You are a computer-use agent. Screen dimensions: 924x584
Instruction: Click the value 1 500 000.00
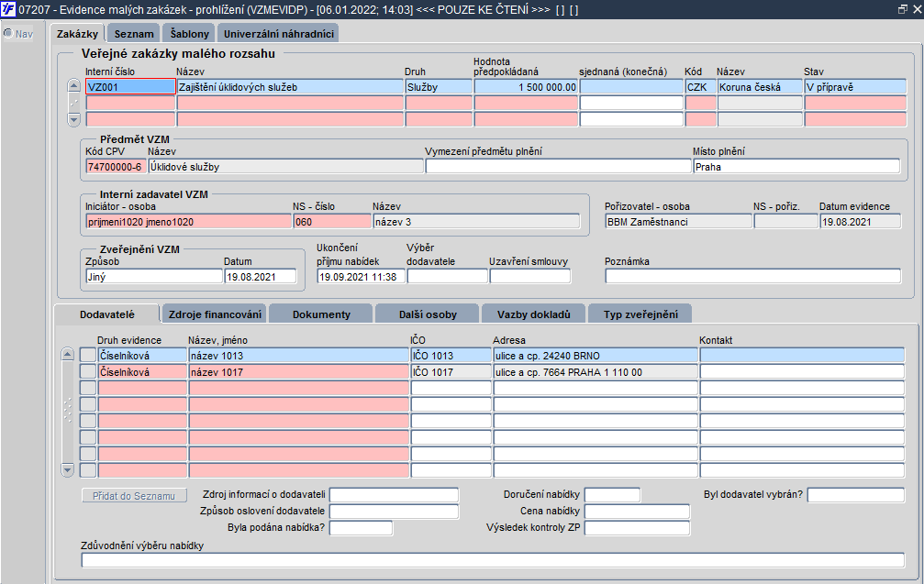(x=526, y=86)
